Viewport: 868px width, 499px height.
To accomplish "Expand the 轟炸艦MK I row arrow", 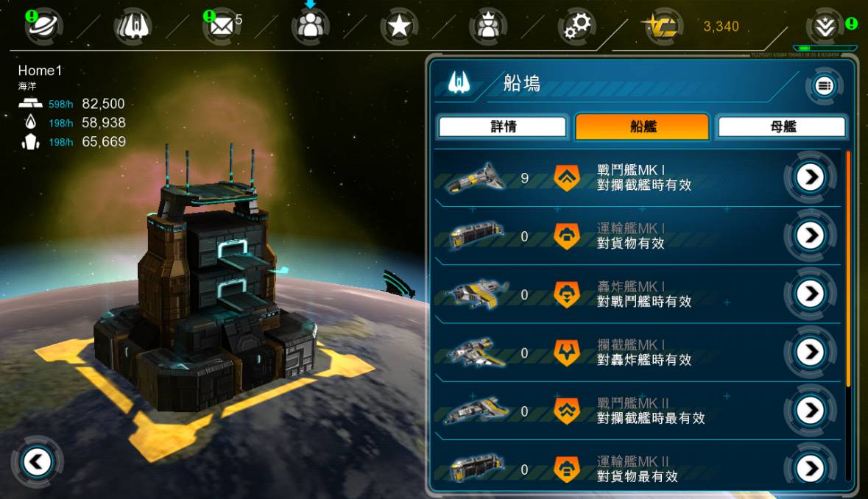I will point(810,294).
